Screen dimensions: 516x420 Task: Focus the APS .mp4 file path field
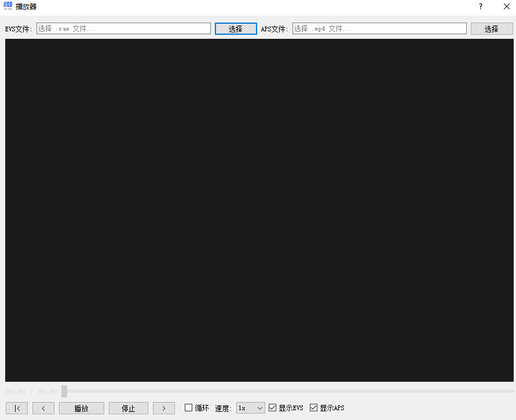(379, 28)
